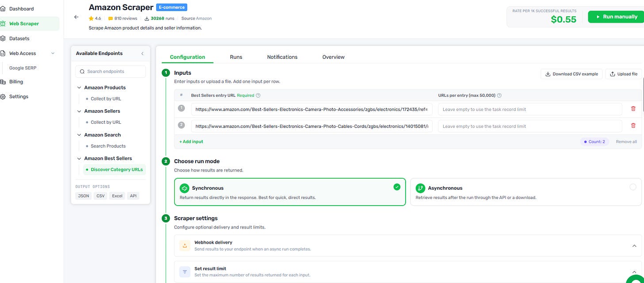
Task: Select the Web Scraper sidebar icon
Action: [x=3, y=24]
